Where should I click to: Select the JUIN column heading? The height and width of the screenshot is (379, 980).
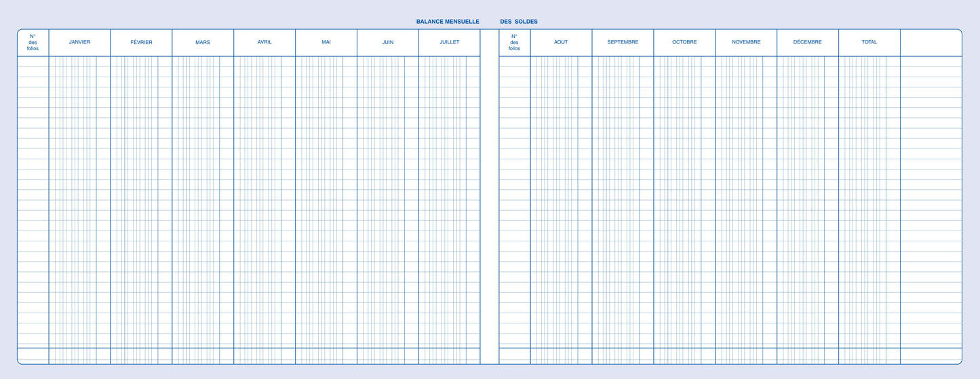[x=388, y=42]
